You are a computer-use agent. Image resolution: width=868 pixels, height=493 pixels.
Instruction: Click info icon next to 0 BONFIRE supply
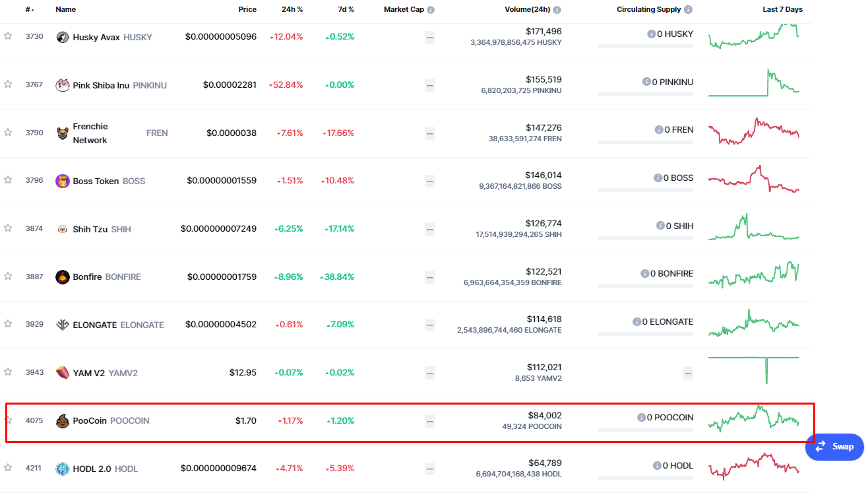[644, 273]
